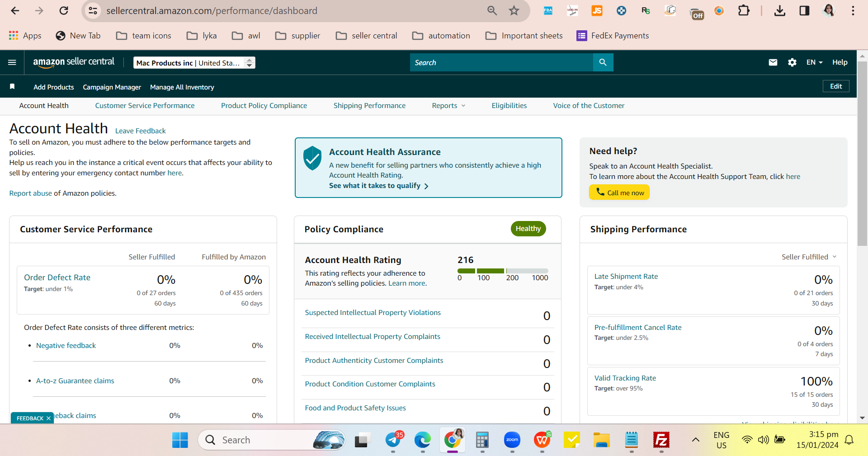Open Campaign Manager from the favorites bar
Screen dimensions: 868x456
tap(112, 87)
